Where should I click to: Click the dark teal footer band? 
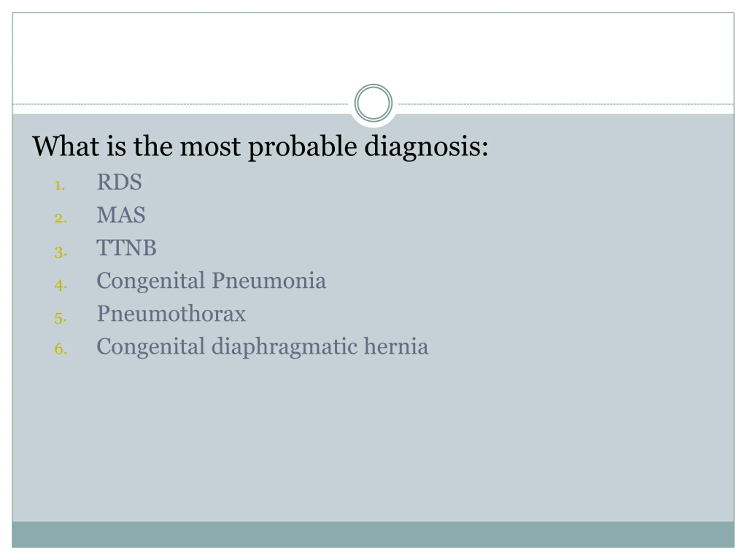click(x=373, y=534)
